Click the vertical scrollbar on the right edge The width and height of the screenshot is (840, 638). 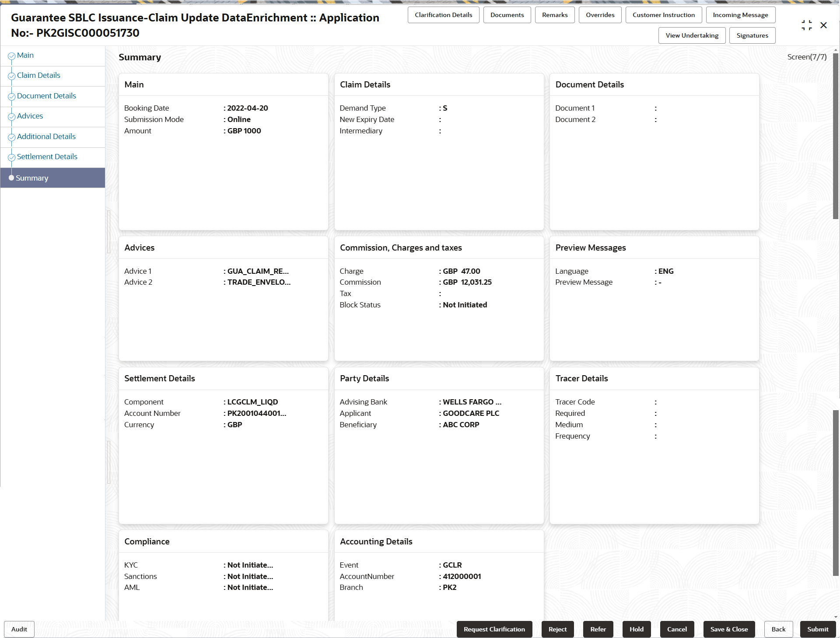pyautogui.click(x=836, y=136)
